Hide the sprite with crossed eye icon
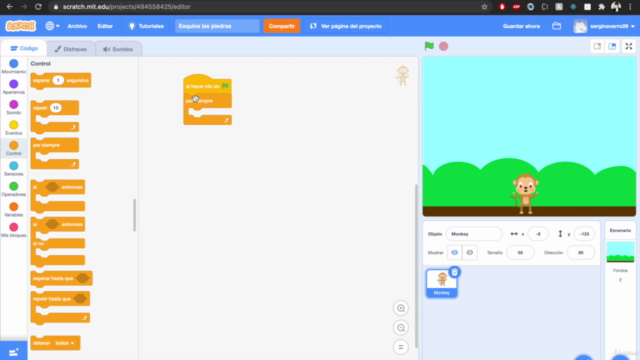The width and height of the screenshot is (640, 360). point(470,253)
